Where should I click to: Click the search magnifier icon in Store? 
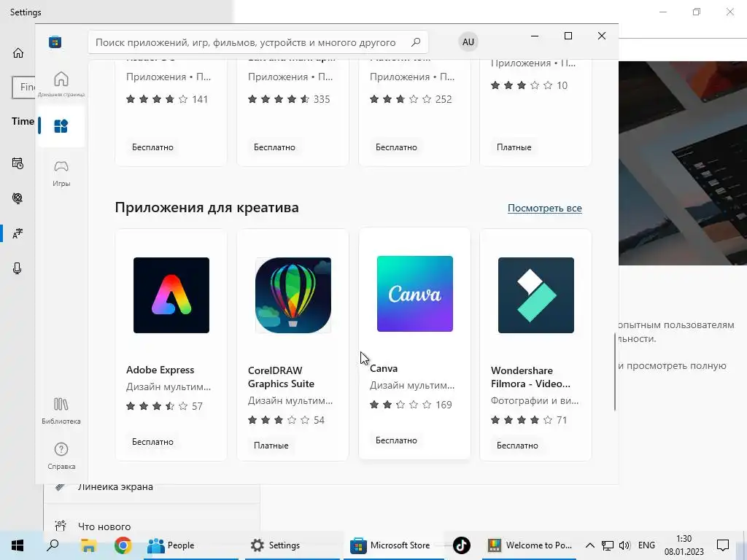tap(415, 42)
